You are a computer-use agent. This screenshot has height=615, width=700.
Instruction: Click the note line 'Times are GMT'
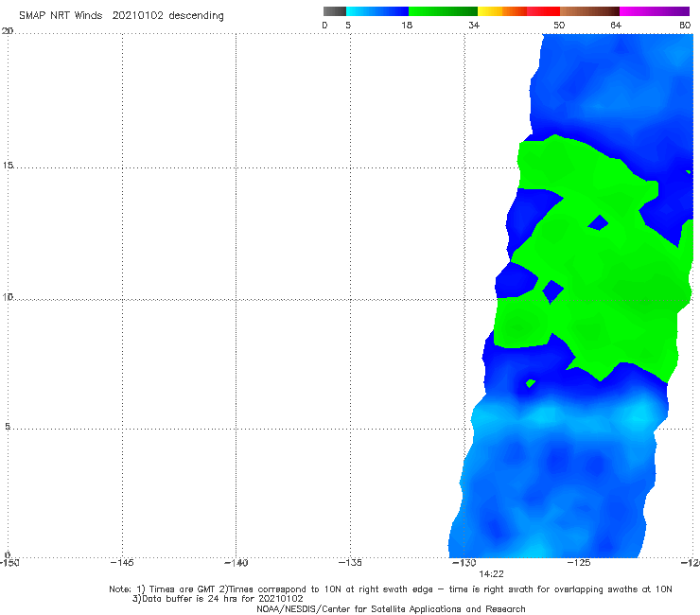tap(183, 589)
